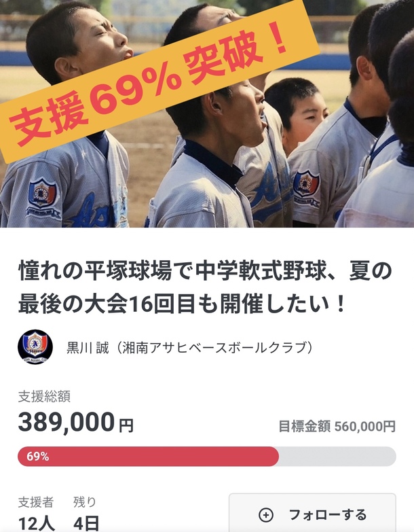The image size is (414, 532).
Task: Open the Shonan Asahi club avatar icon
Action: click(x=35, y=347)
